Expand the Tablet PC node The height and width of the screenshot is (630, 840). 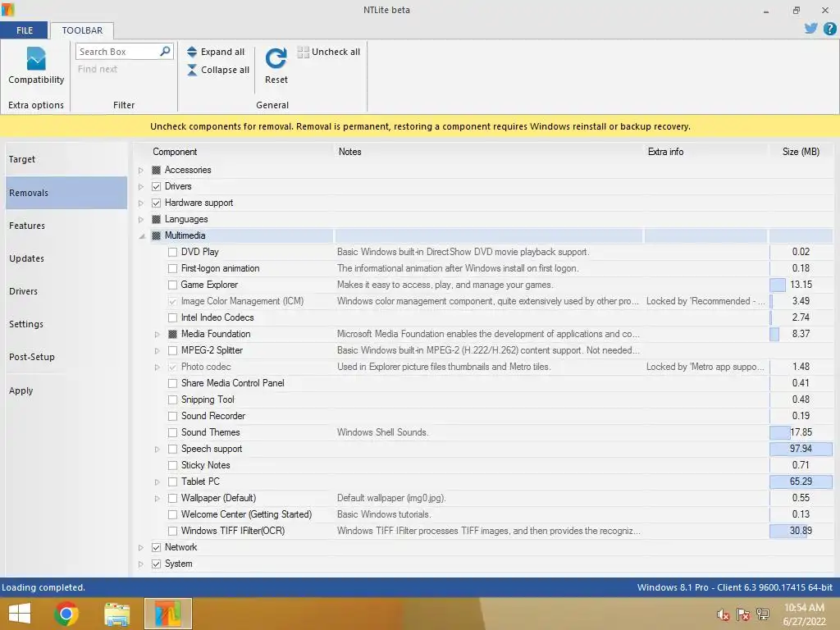157,482
